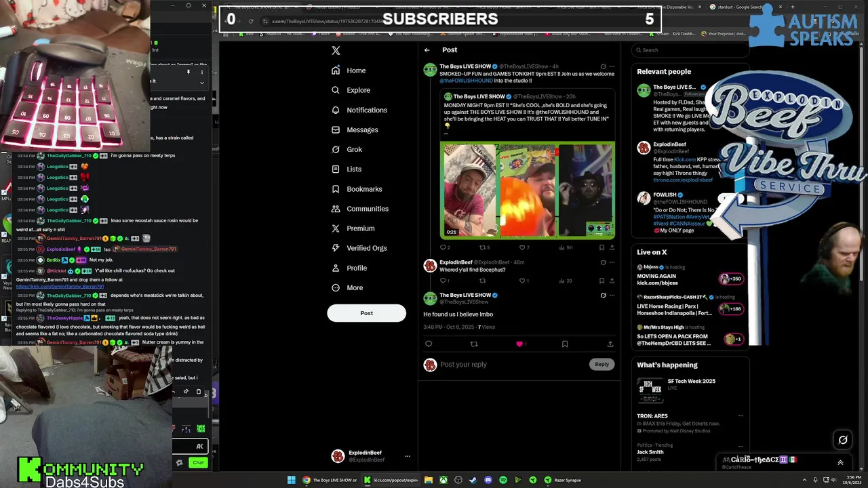Screen dimensions: 868x488
Task: Click the back arrow beside Post heading
Action: [x=427, y=50]
